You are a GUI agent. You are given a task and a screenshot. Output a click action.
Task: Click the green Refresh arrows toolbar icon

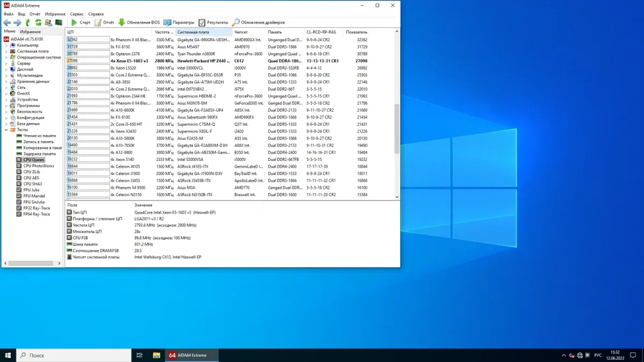click(38, 23)
